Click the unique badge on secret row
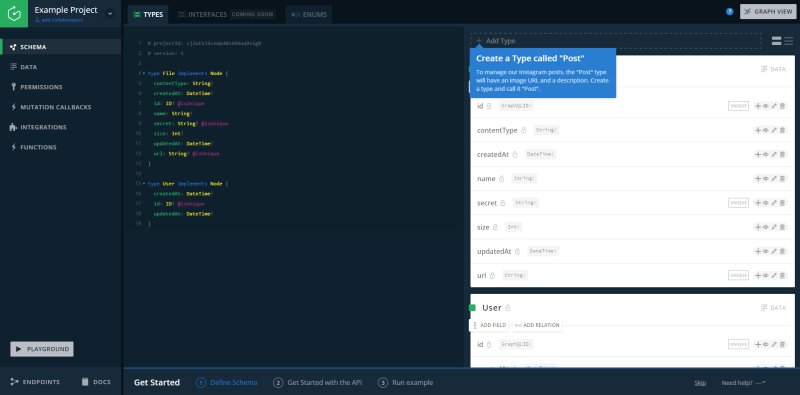Viewport: 800px width, 395px height. [738, 203]
